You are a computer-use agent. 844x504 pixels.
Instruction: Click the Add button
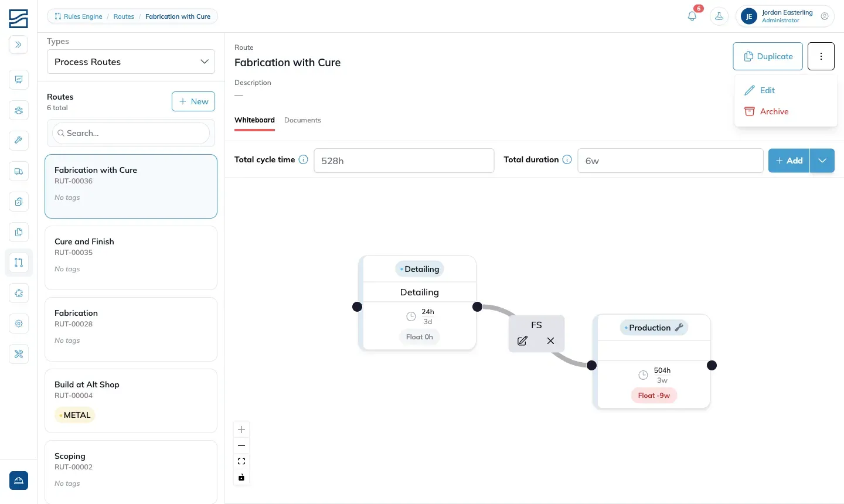click(789, 161)
